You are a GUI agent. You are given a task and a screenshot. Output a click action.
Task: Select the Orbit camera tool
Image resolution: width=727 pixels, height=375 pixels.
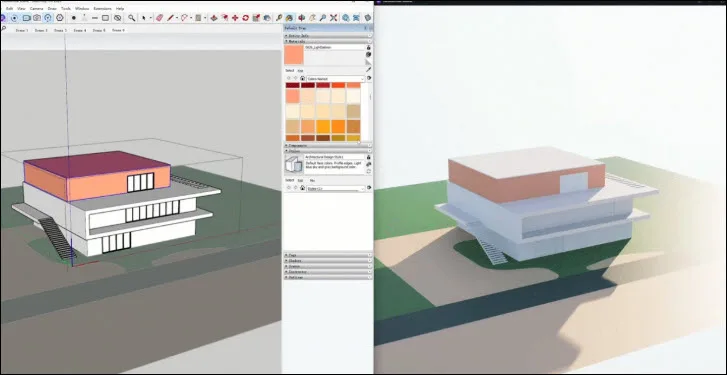301,18
